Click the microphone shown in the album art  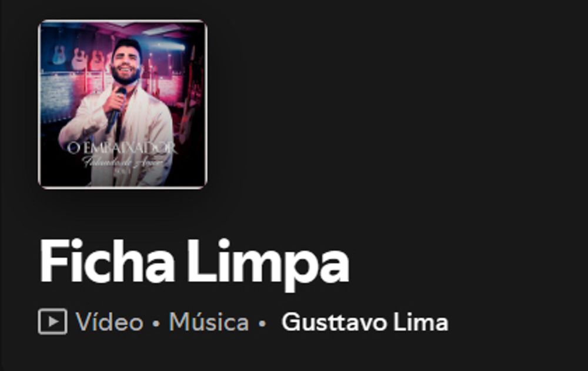tap(115, 111)
